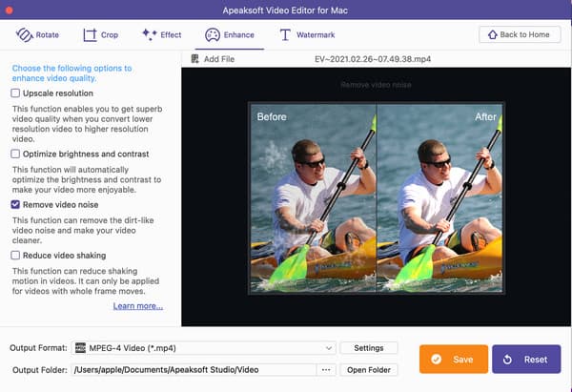This screenshot has width=572, height=392.
Task: Click the home icon in Back to Home
Action: (493, 34)
